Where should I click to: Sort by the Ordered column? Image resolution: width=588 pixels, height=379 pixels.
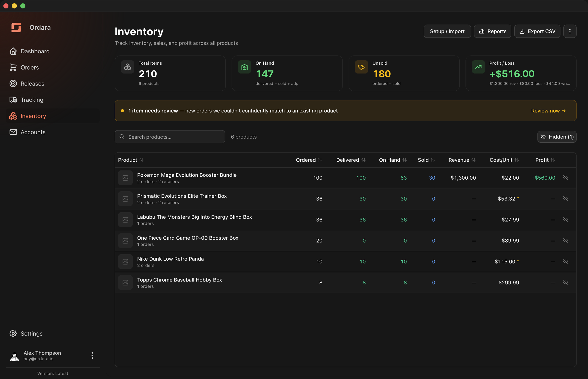coord(309,160)
